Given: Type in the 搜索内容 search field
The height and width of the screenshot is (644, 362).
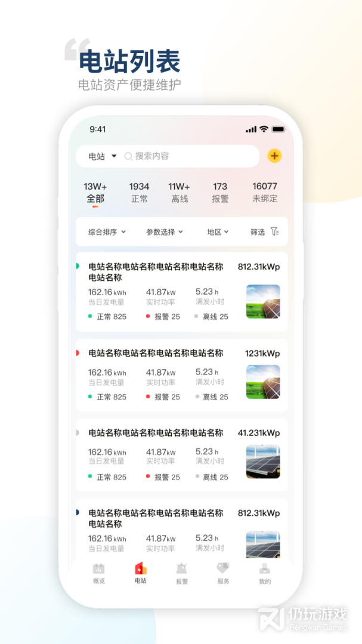Looking at the screenshot, I should (x=191, y=156).
